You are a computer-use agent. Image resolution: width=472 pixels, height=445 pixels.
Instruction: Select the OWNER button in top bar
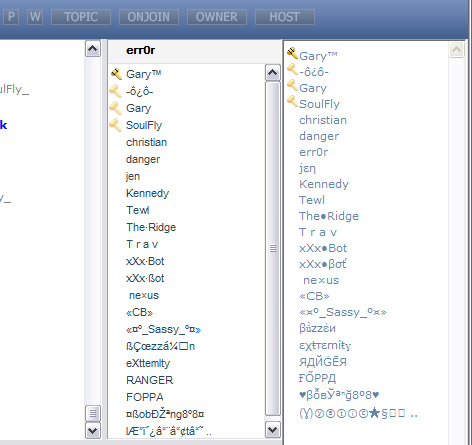[217, 17]
